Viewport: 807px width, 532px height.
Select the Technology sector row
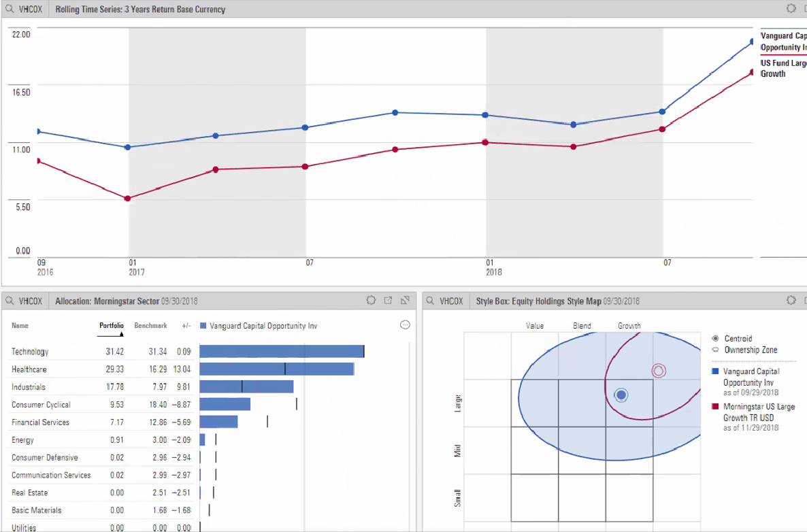pyautogui.click(x=30, y=352)
